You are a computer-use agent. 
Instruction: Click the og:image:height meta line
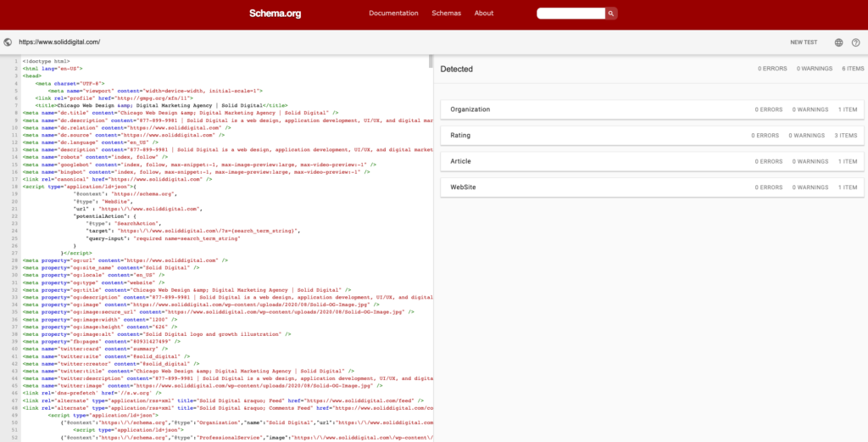point(100,327)
